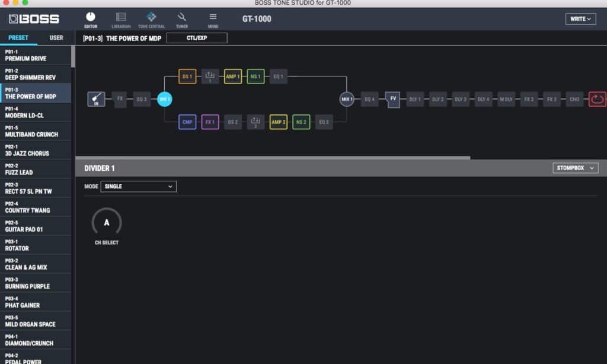Select the M DLY master delay block

tap(506, 99)
